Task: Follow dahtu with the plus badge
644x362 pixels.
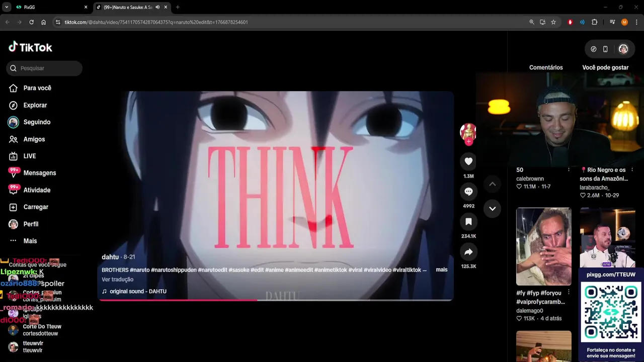Action: [468, 142]
